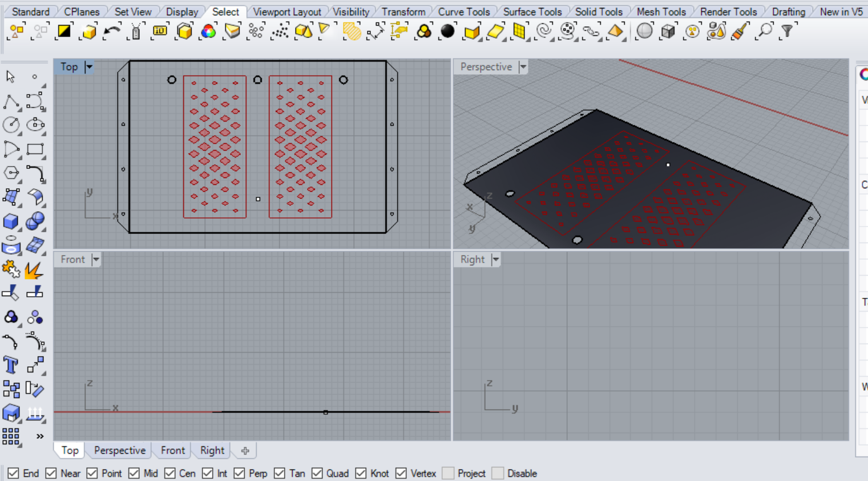Image resolution: width=868 pixels, height=481 pixels.
Task: Select the Box solid tool
Action: (11, 221)
